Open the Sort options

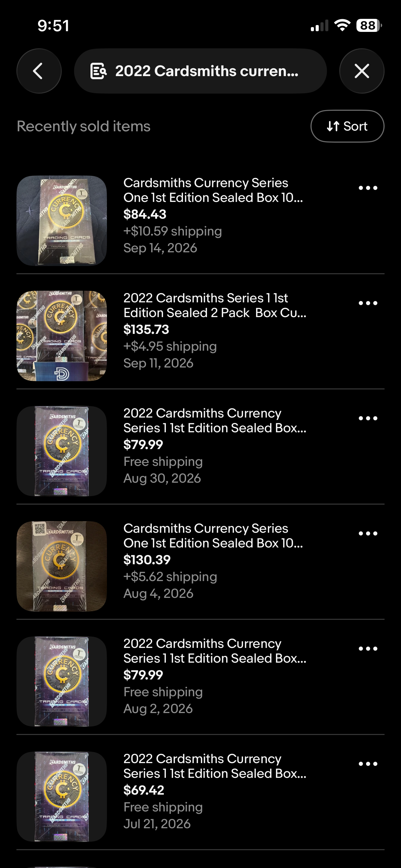[347, 126]
